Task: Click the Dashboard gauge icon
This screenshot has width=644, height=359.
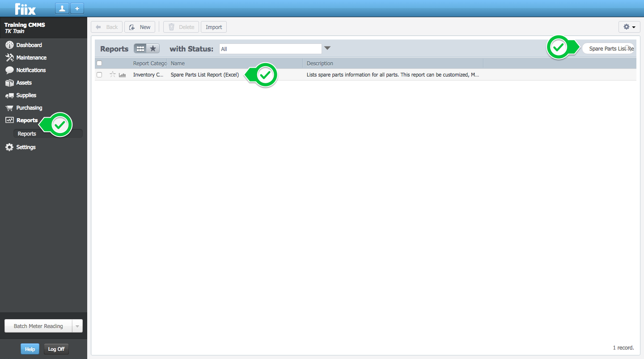Action: (9, 45)
